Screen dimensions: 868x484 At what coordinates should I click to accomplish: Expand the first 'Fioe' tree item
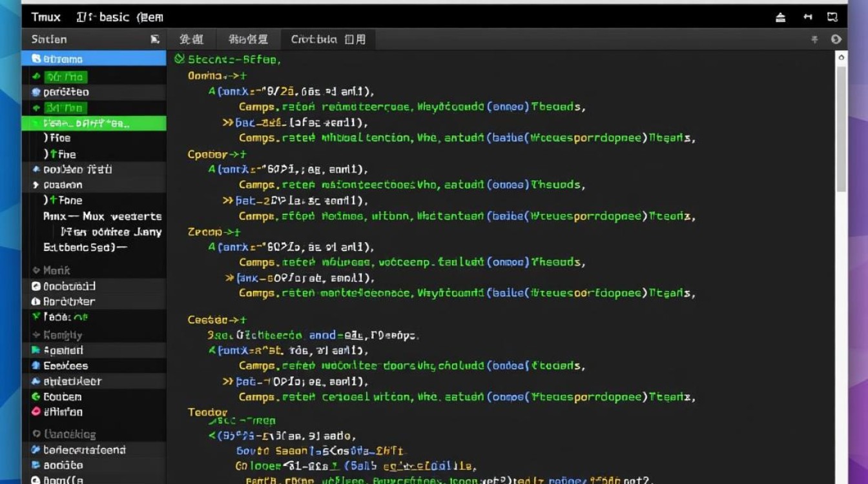[x=46, y=137]
